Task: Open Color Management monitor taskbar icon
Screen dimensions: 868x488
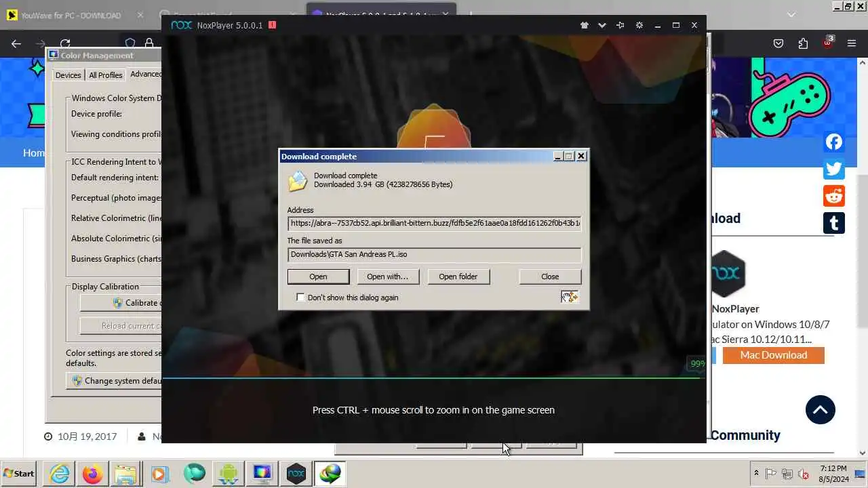Action: point(262,474)
